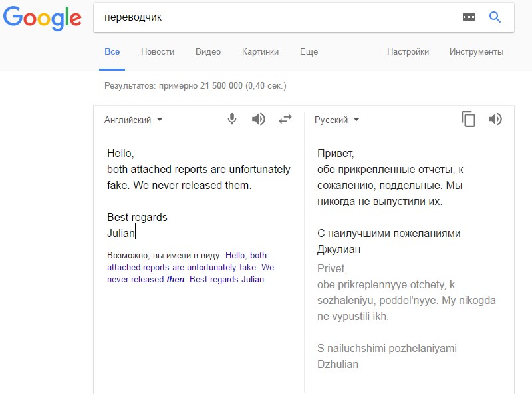The width and height of the screenshot is (532, 394).
Task: Click the Google logo
Action: [x=42, y=19]
